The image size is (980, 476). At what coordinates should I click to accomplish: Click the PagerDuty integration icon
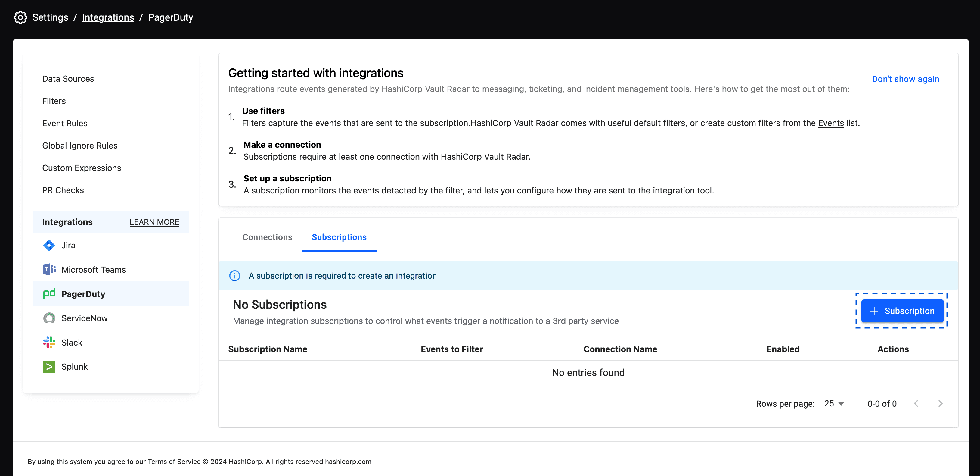tap(49, 293)
